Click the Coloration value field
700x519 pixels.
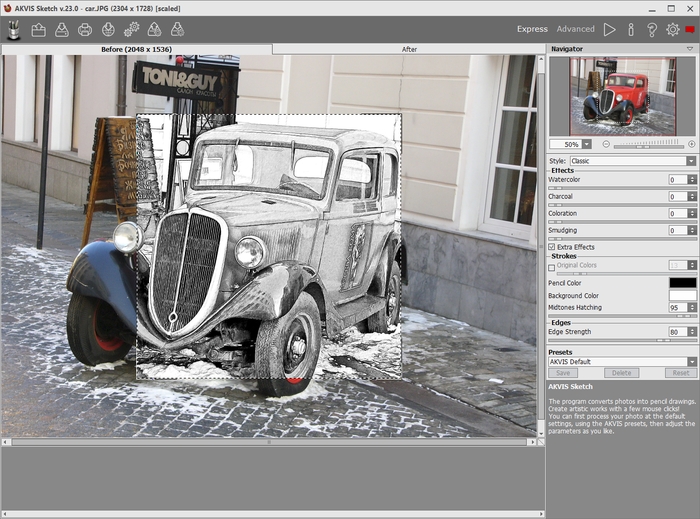tap(678, 213)
